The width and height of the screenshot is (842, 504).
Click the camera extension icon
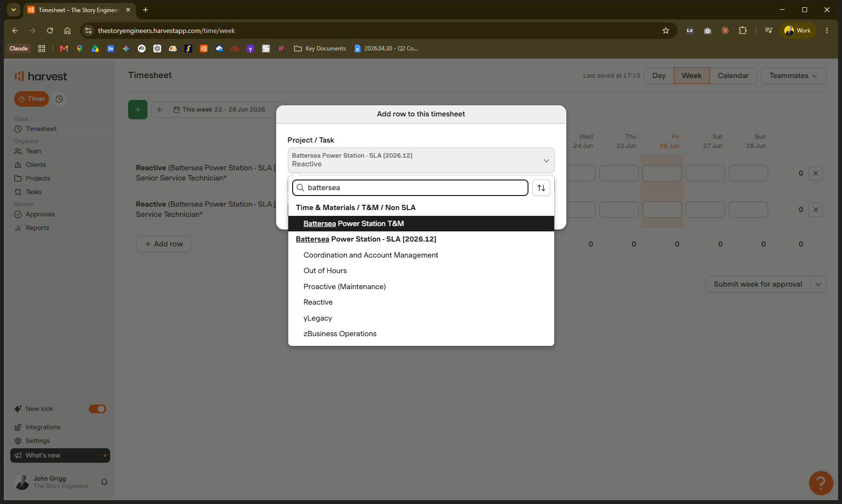pos(708,31)
